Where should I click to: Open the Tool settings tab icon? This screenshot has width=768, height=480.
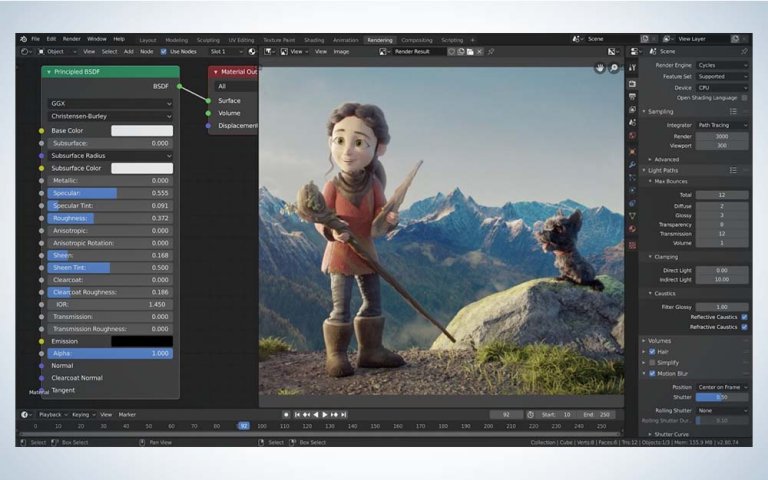pyautogui.click(x=632, y=70)
